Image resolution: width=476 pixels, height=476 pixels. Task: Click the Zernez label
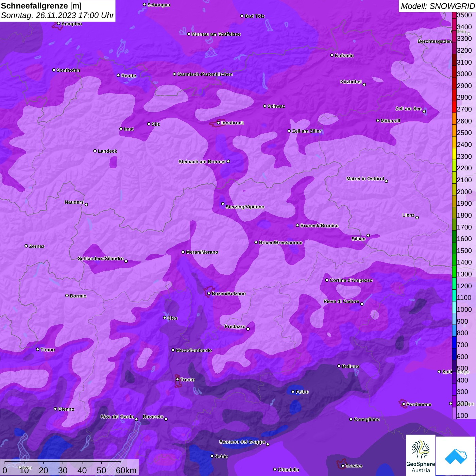pyautogui.click(x=37, y=246)
